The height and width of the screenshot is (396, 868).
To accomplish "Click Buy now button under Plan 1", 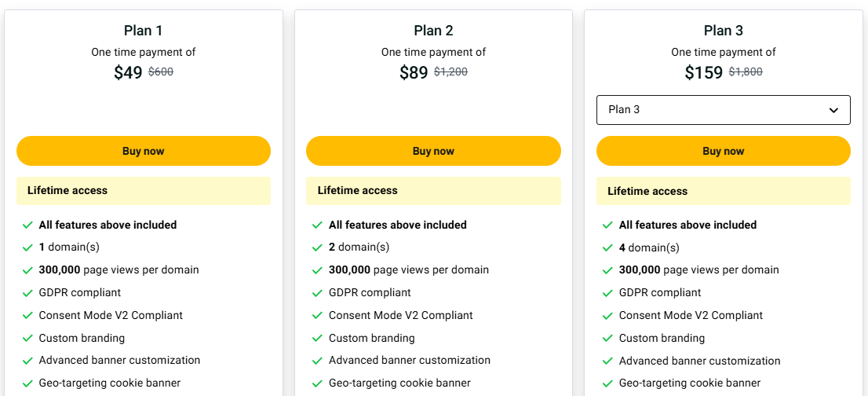I will tap(144, 151).
